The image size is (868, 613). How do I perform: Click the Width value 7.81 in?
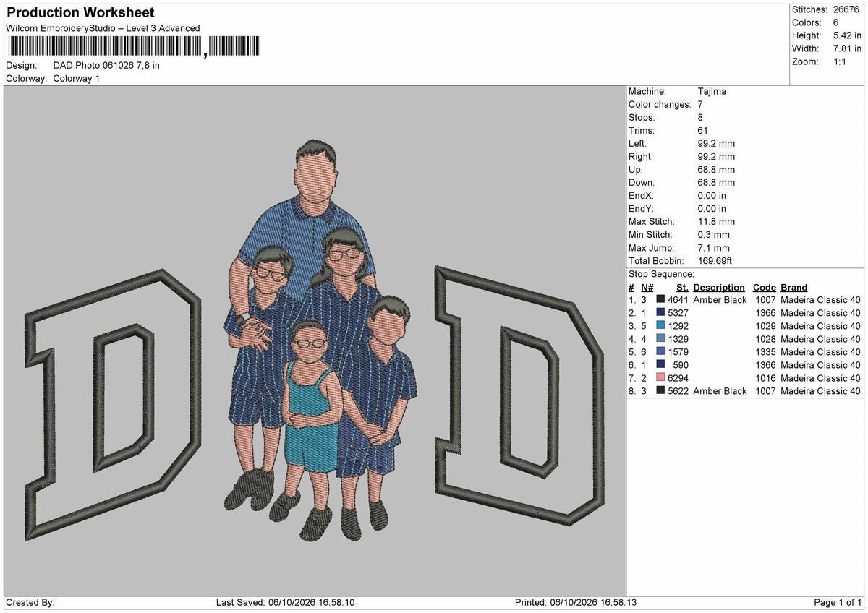coord(847,48)
